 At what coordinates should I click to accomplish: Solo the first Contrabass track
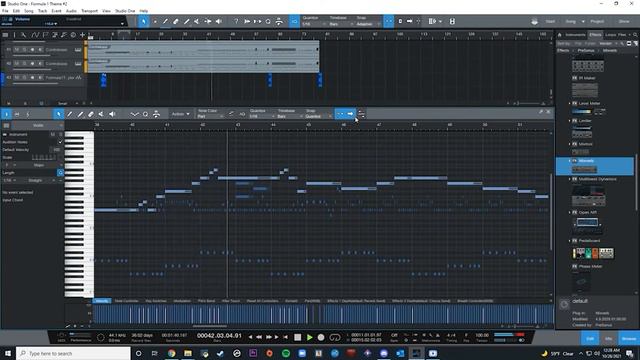tap(24, 50)
